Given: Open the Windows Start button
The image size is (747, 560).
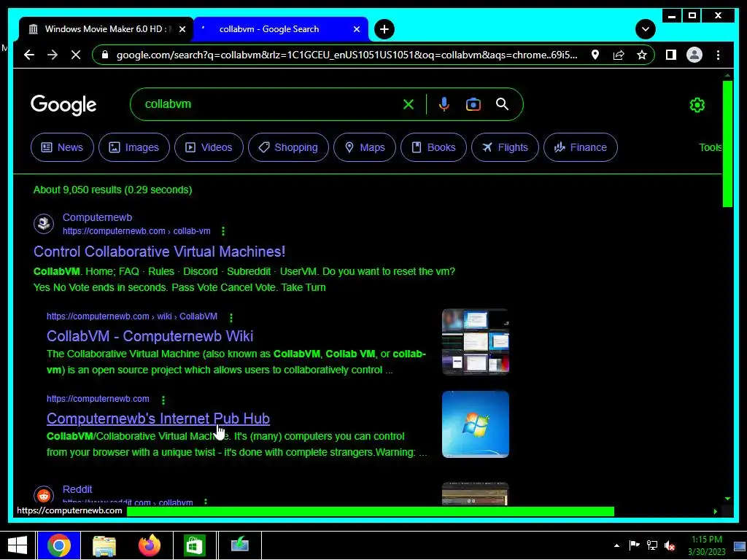Looking at the screenshot, I should tap(18, 545).
